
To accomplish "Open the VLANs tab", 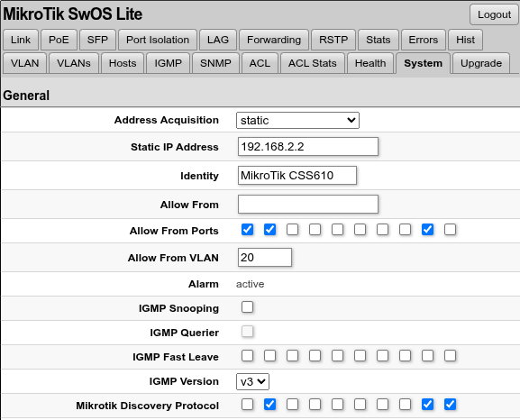I will point(74,63).
